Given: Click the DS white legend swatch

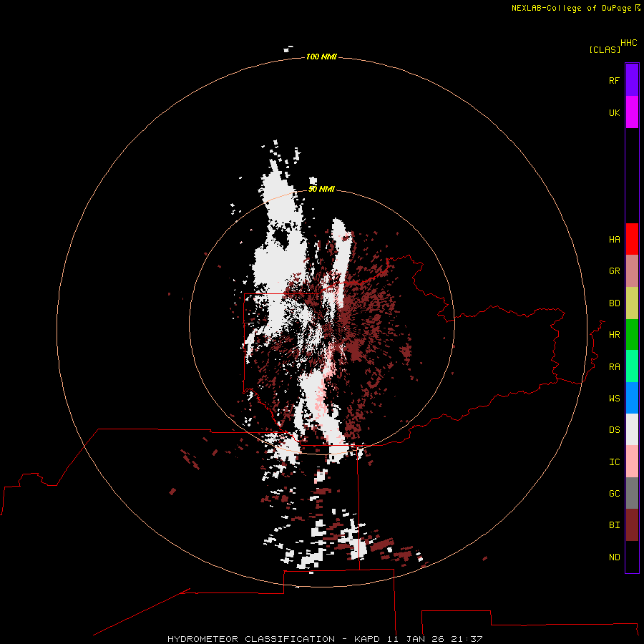Looking at the screenshot, I should [632, 429].
